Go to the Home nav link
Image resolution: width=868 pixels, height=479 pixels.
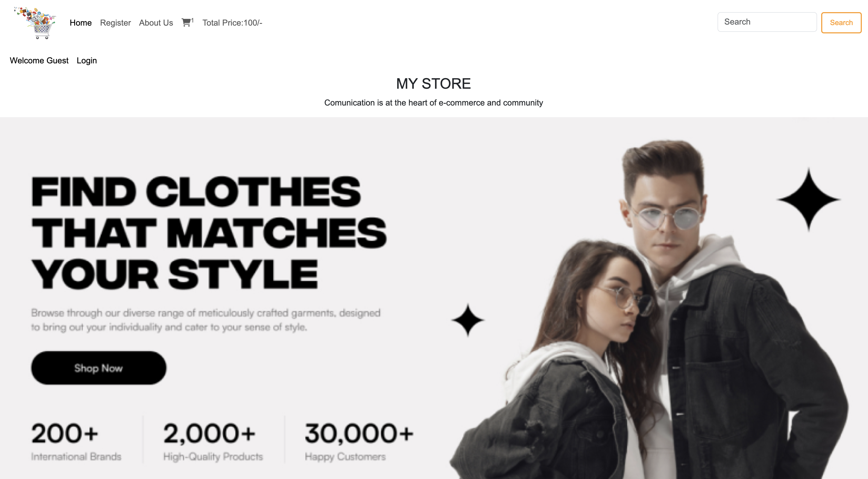[81, 23]
